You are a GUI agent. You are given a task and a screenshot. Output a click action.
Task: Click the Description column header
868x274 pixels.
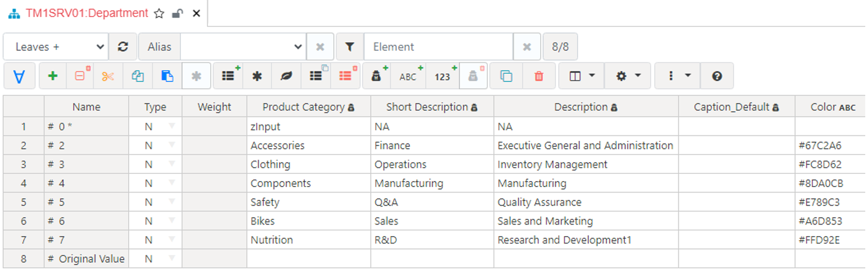click(586, 107)
